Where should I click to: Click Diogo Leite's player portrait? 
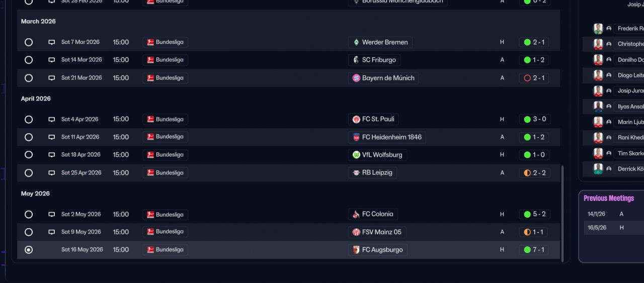[x=598, y=75]
